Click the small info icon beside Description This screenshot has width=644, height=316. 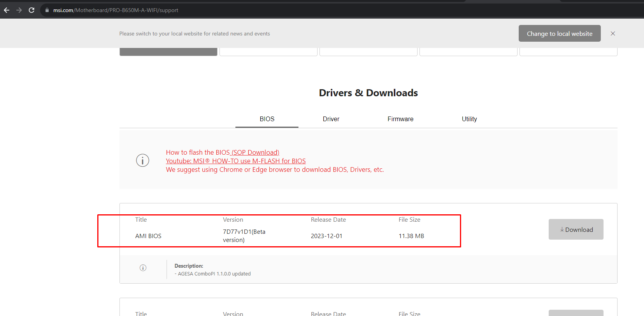[x=143, y=268]
